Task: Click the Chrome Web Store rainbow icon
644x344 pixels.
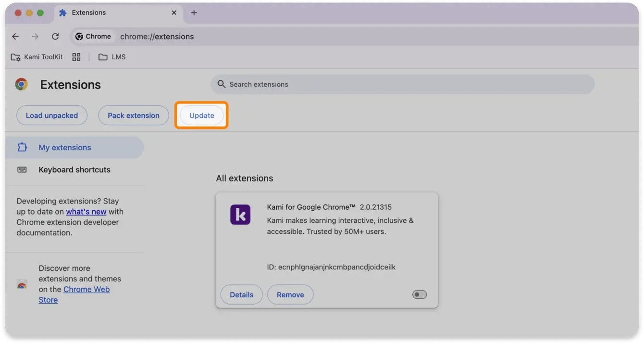Action: click(x=22, y=284)
